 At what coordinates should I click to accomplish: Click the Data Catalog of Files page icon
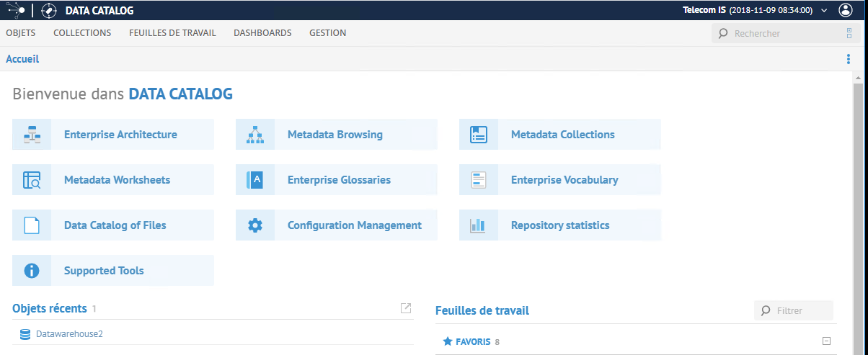32,225
